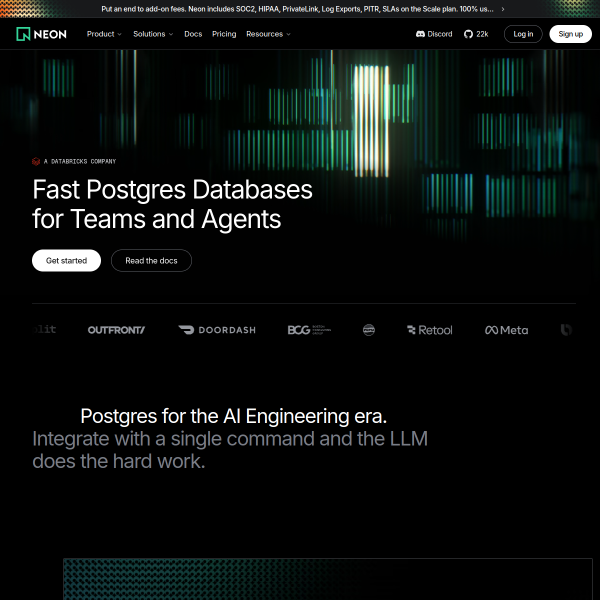Click the Get started button
The height and width of the screenshot is (600, 600).
coord(66,261)
